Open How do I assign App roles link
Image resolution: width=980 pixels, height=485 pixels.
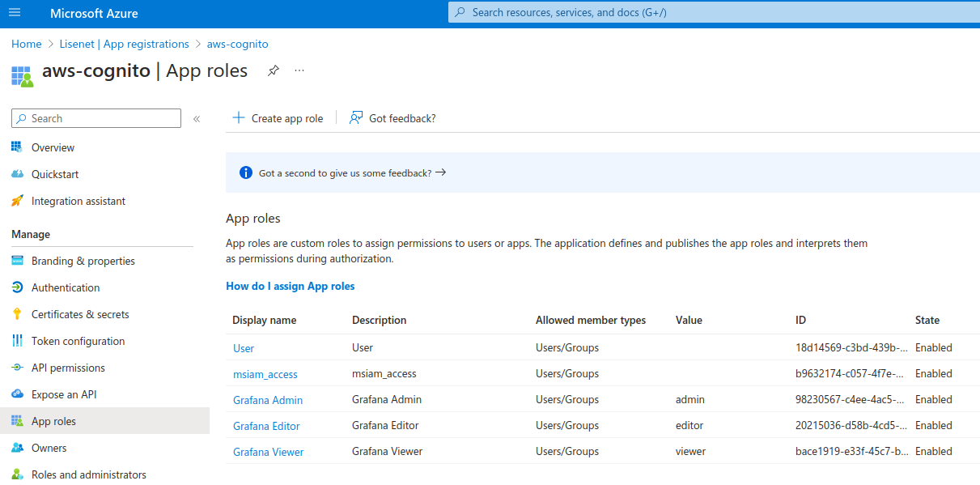click(291, 286)
